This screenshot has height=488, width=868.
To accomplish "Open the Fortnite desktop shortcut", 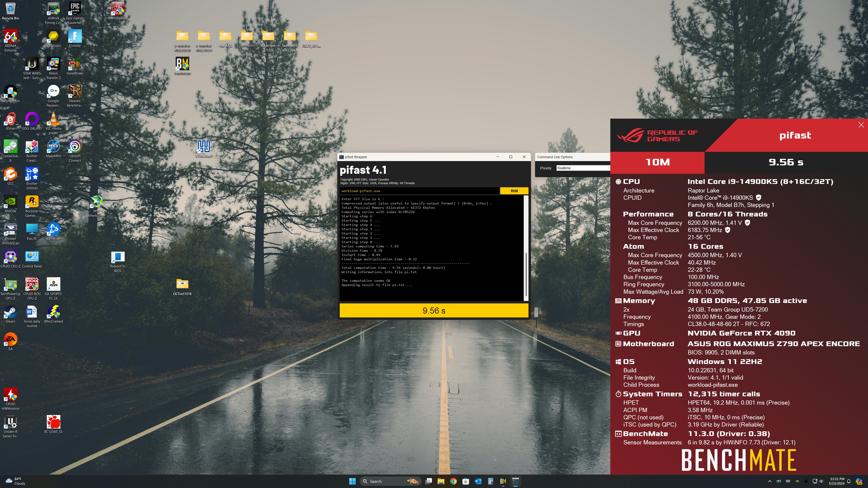I will point(75,38).
